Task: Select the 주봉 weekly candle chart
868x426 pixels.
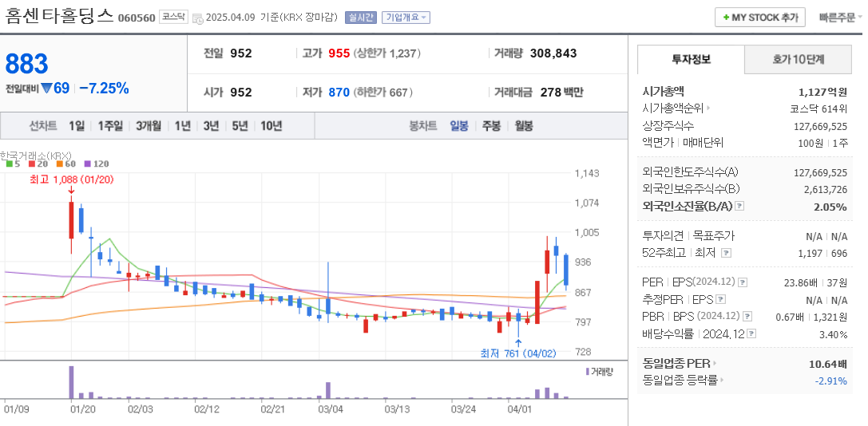Action: point(491,126)
